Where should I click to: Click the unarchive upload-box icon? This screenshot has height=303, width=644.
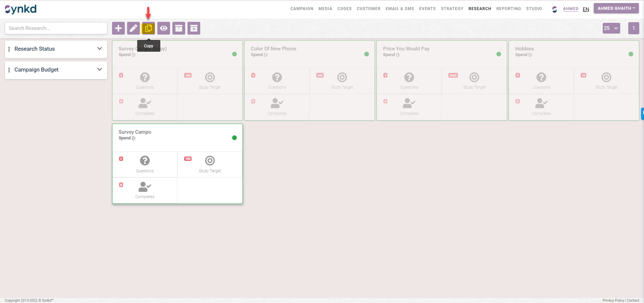pos(194,28)
